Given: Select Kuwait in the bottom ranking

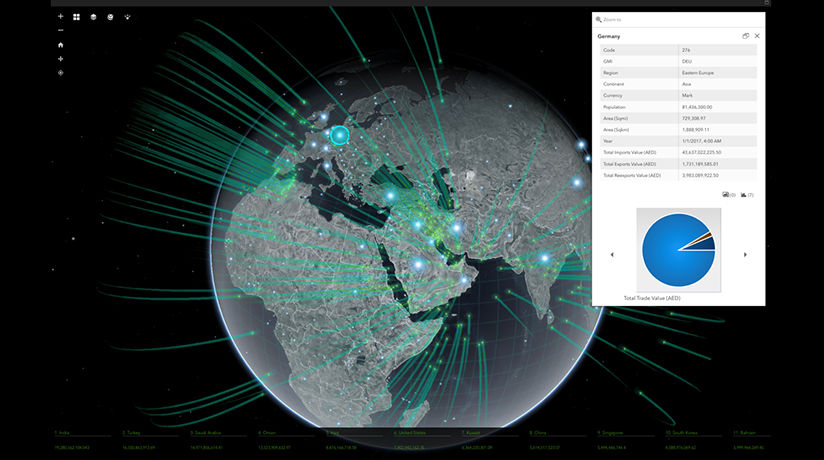Looking at the screenshot, I should (x=471, y=433).
